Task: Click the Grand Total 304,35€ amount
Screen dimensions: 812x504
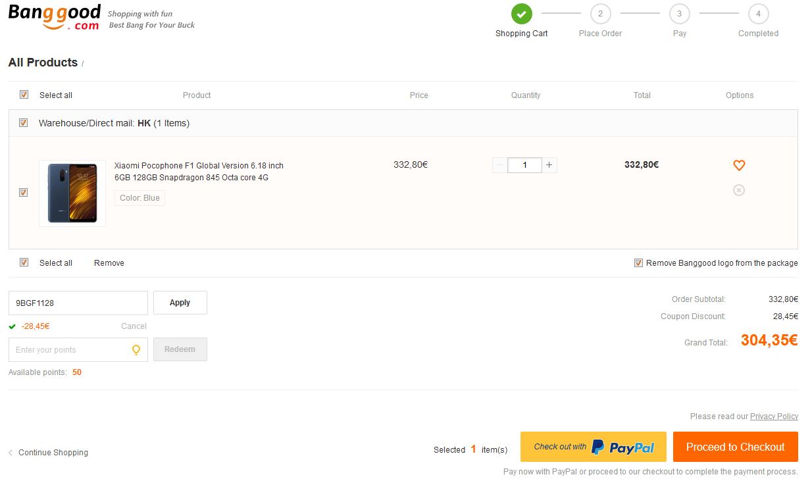Action: pyautogui.click(x=769, y=340)
